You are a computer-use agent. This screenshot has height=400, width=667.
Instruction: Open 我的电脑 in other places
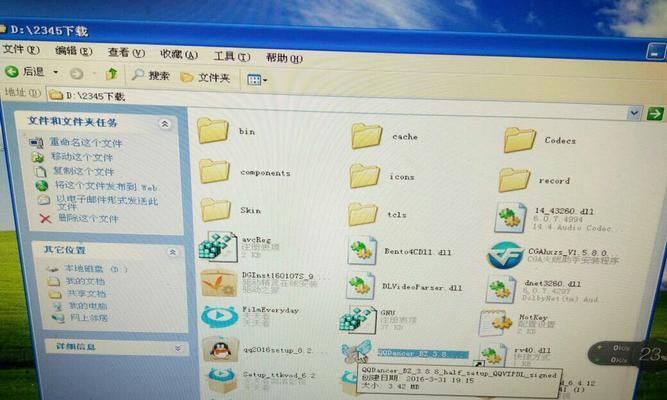pos(88,306)
